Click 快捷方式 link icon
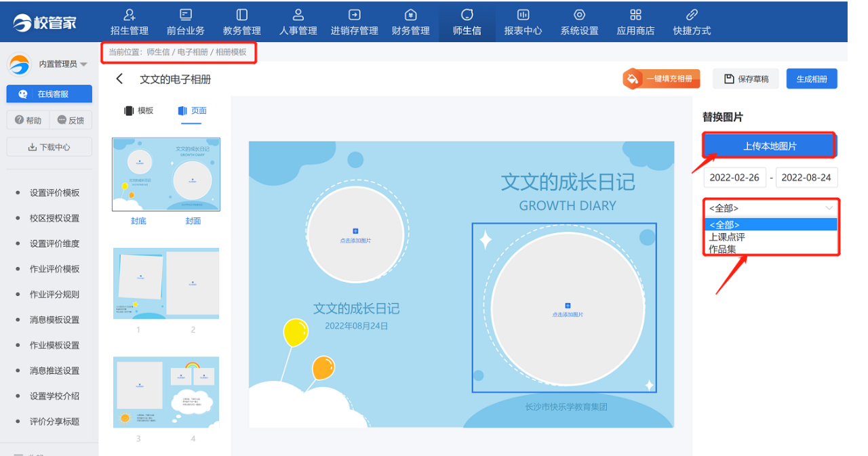Image resolution: width=868 pixels, height=456 pixels. coord(692,15)
